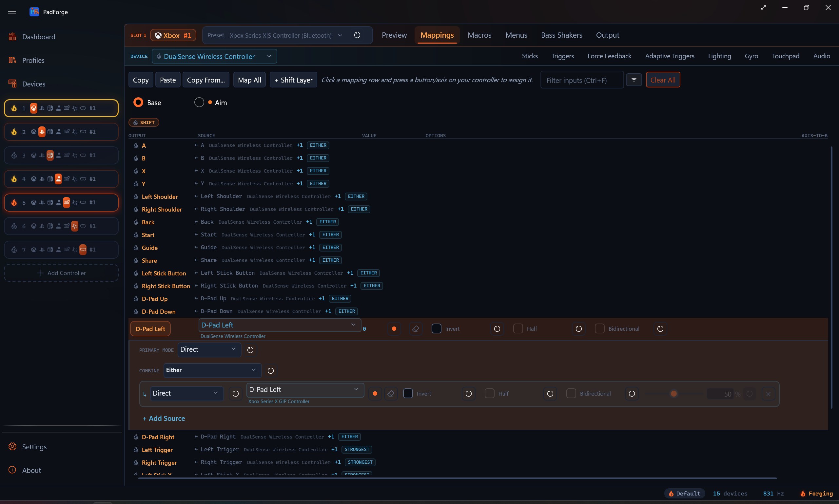This screenshot has width=839, height=504.
Task: Open the hamburger menu
Action: pyautogui.click(x=11, y=11)
